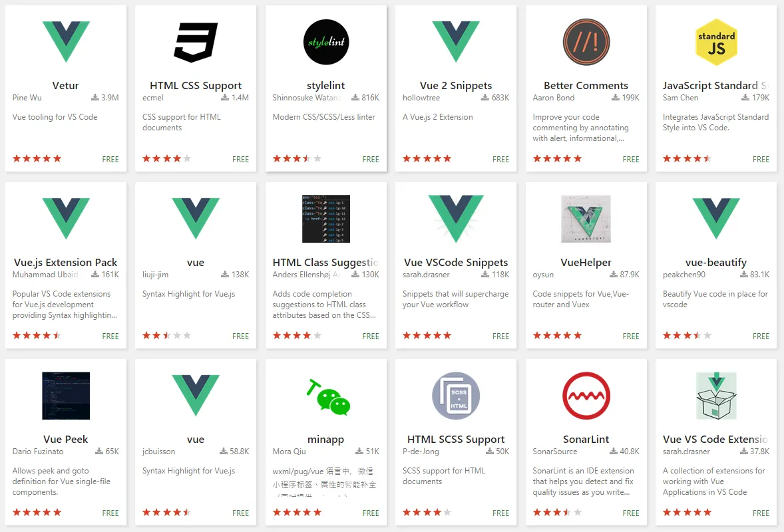Click the SonarLint FREE price label

click(x=630, y=513)
